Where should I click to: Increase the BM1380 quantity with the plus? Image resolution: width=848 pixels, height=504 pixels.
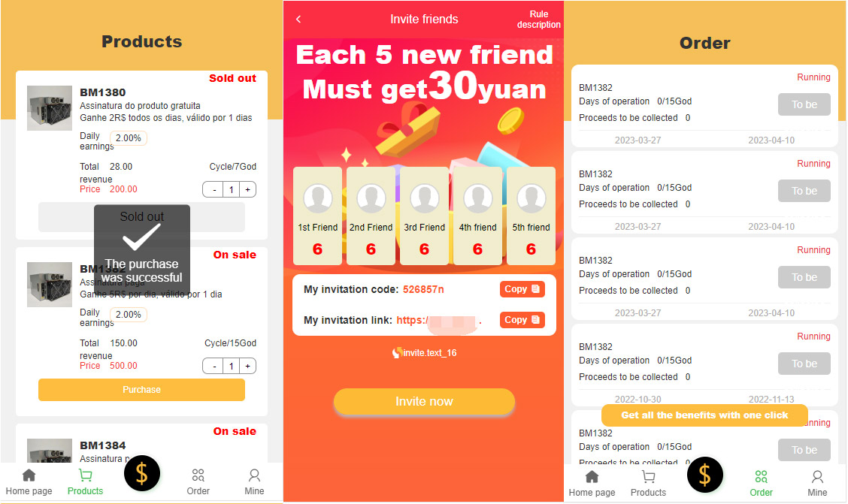pos(247,189)
